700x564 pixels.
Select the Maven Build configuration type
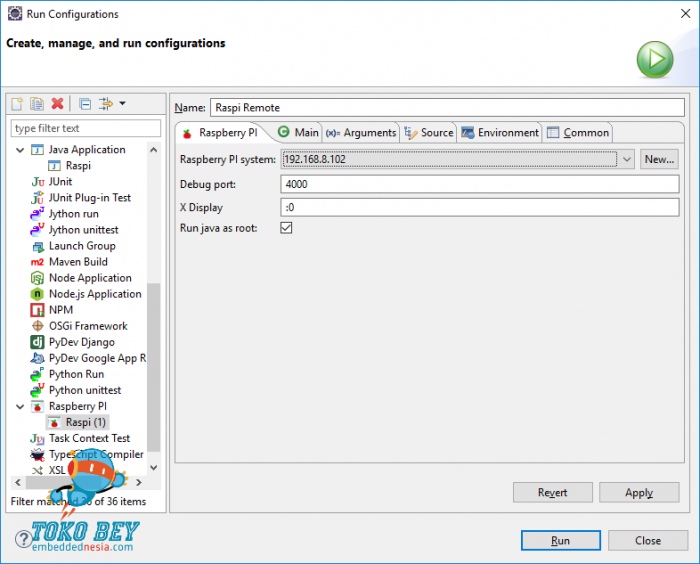(78, 262)
